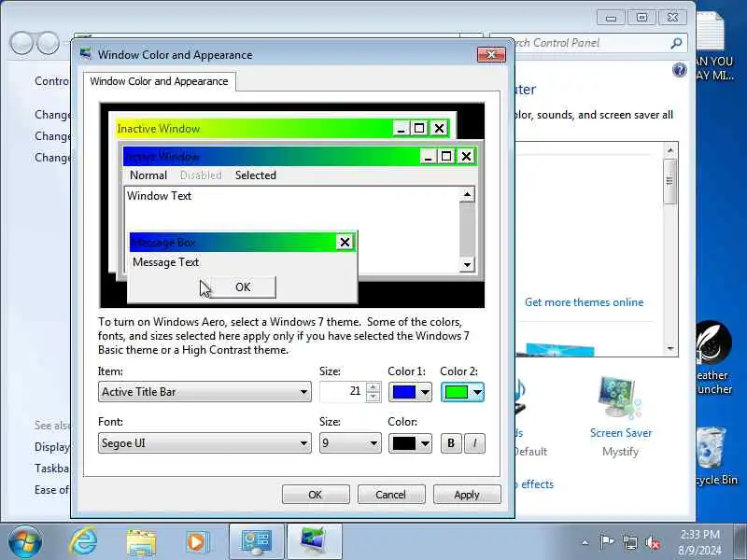
Task: Switch to Control Panel taskbar button
Action: tap(256, 542)
